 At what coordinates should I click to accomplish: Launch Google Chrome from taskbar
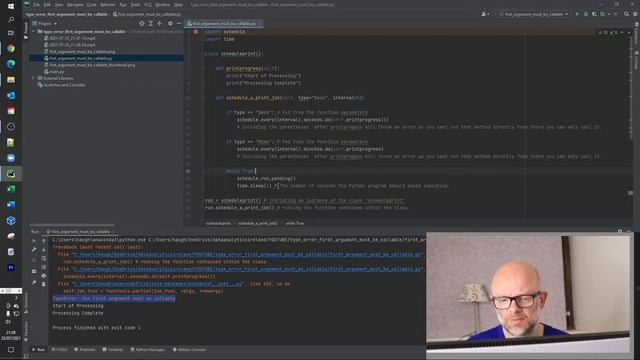[x=11, y=49]
